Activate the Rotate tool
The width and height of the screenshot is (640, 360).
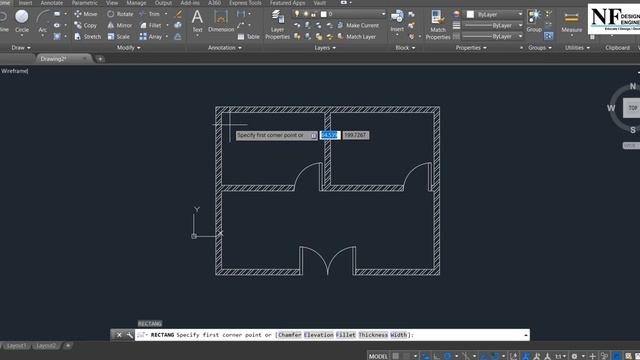120,14
